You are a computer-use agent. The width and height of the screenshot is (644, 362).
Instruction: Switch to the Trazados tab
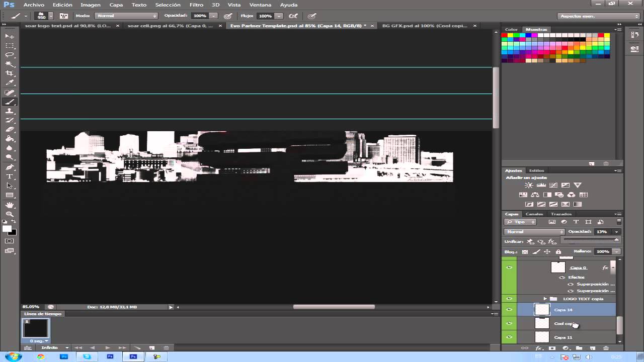tap(561, 214)
